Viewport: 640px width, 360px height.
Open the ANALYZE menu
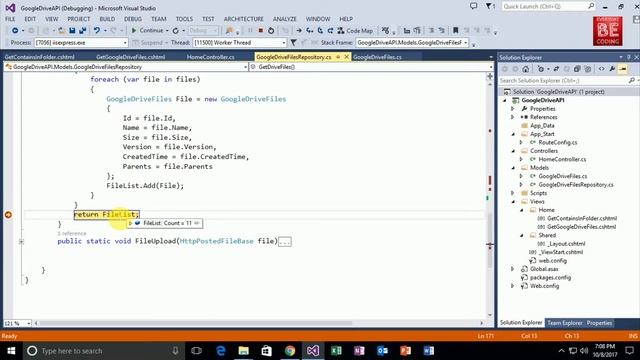pyautogui.click(x=284, y=19)
